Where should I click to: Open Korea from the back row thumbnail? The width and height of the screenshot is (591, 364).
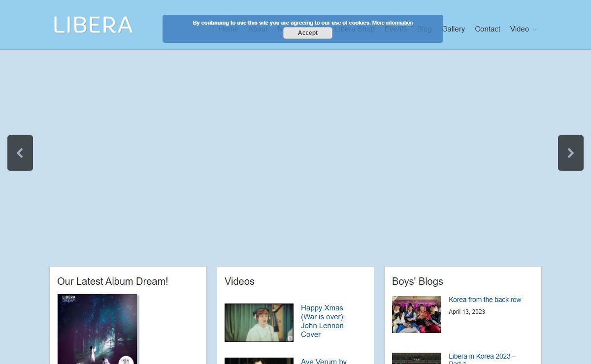coord(417,315)
